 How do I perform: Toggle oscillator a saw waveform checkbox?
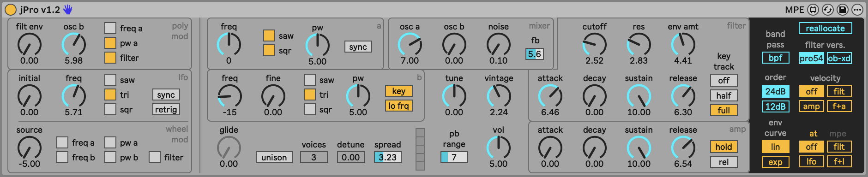(x=269, y=35)
